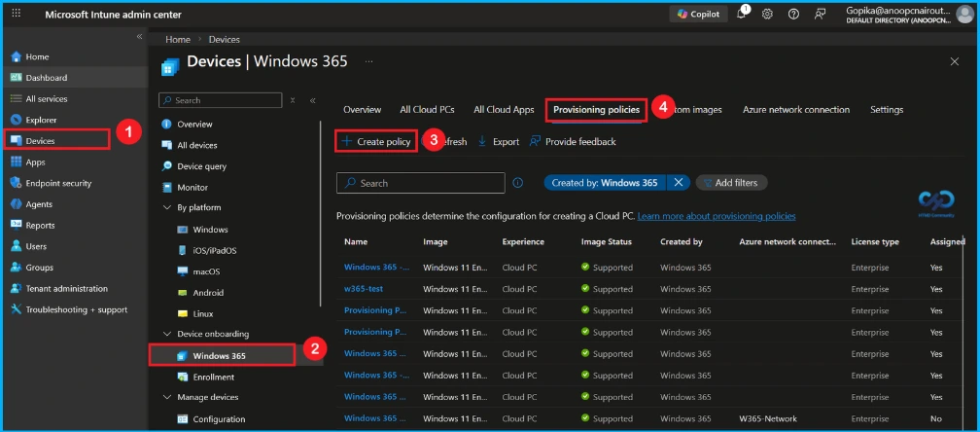
Task: Open Learn more about provisioning policies
Action: pyautogui.click(x=717, y=216)
